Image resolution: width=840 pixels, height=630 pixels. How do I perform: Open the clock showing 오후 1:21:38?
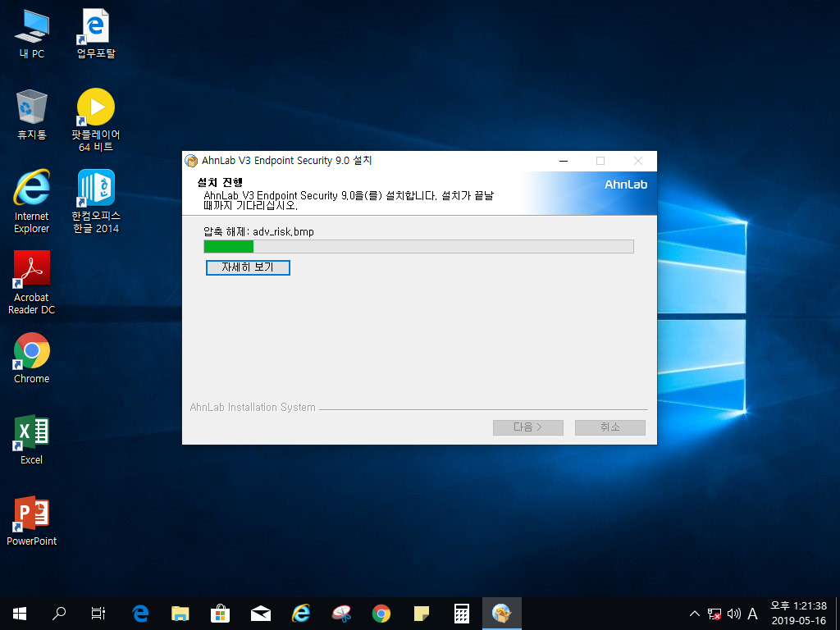pos(799,614)
